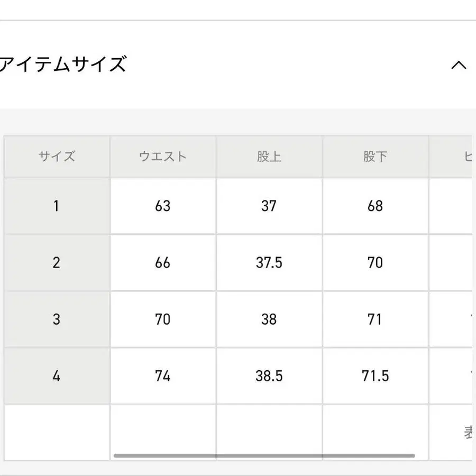Click the 71.5 inseam cell

point(374,376)
